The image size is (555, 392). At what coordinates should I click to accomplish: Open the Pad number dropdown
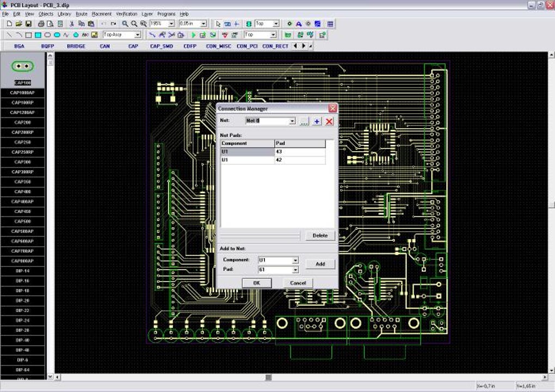pyautogui.click(x=295, y=270)
